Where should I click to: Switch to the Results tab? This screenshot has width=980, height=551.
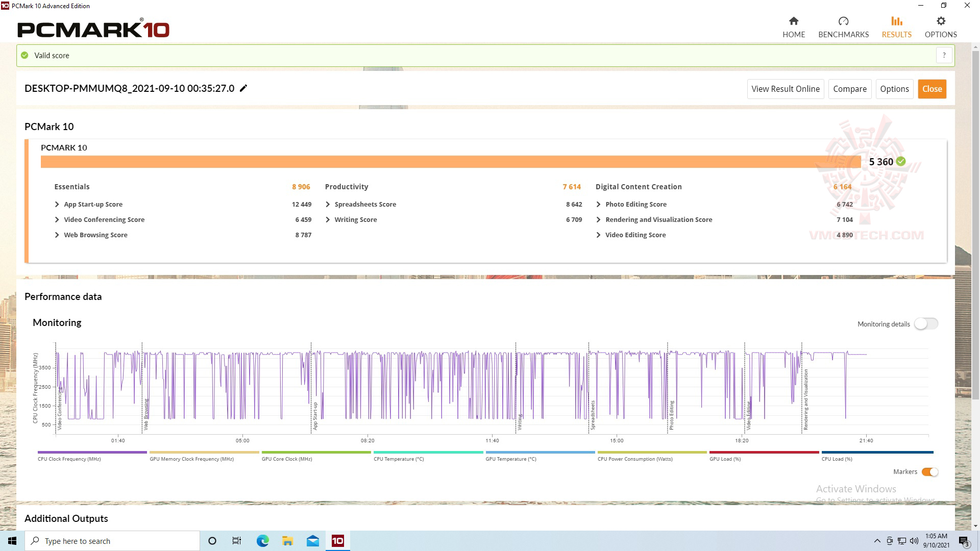(896, 27)
